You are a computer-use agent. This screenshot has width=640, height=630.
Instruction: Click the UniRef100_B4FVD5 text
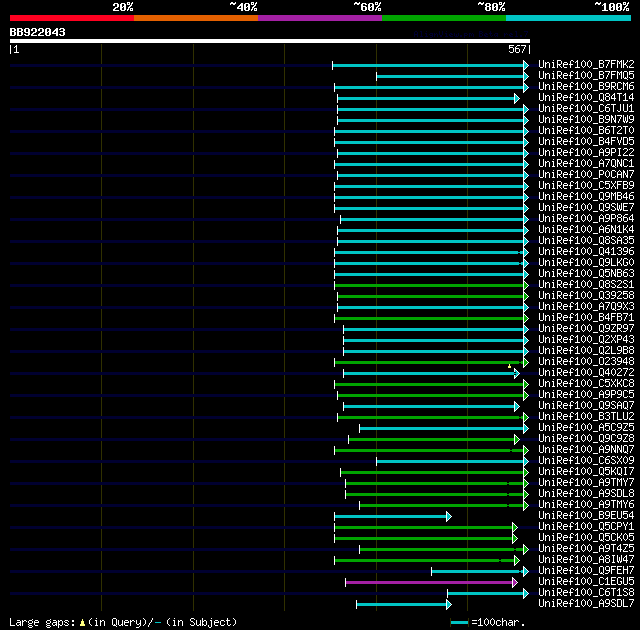click(586, 142)
